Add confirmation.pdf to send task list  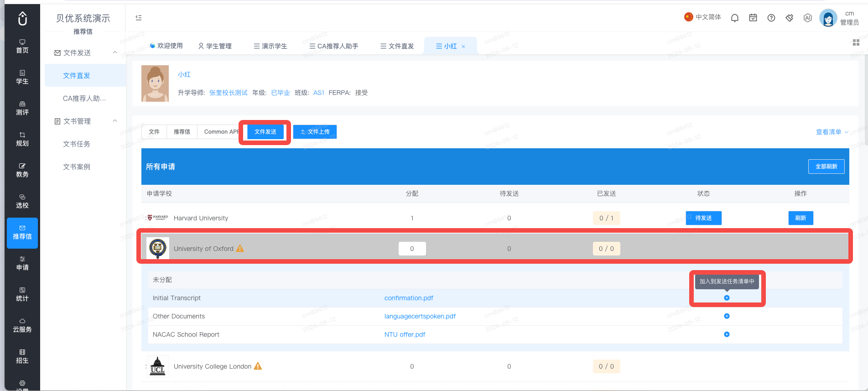point(727,298)
